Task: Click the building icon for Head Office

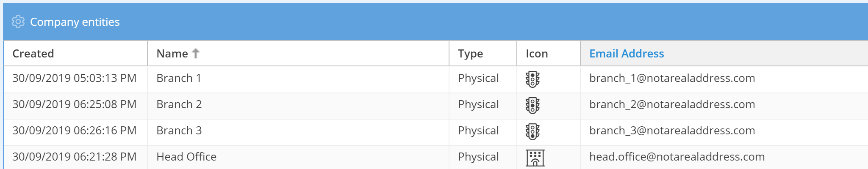Action: [x=535, y=158]
